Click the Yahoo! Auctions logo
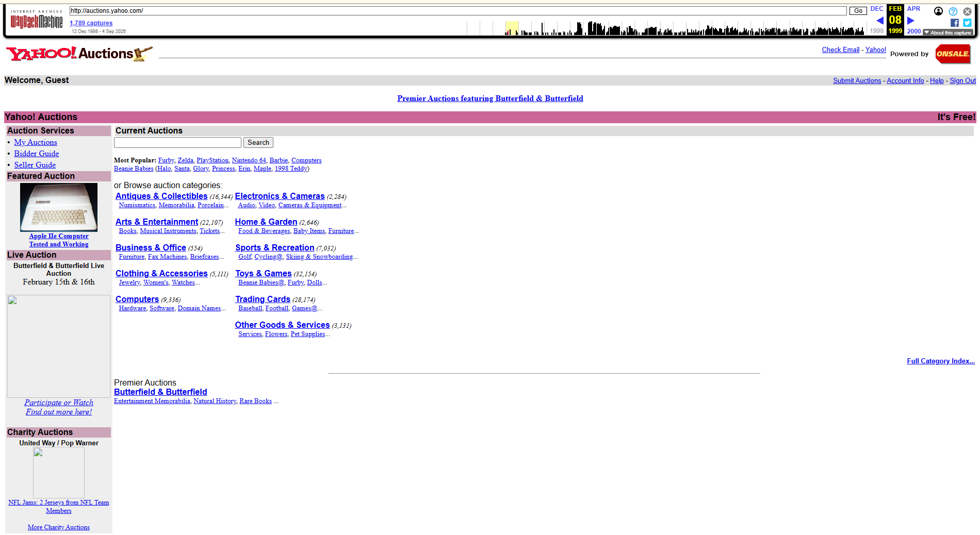Viewport: 980px width, 535px height. tap(79, 54)
